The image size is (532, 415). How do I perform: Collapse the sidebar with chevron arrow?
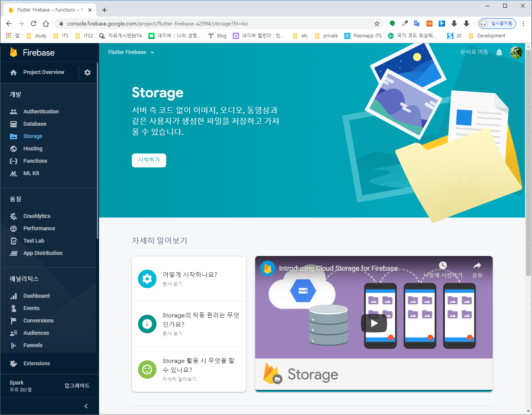click(x=86, y=406)
